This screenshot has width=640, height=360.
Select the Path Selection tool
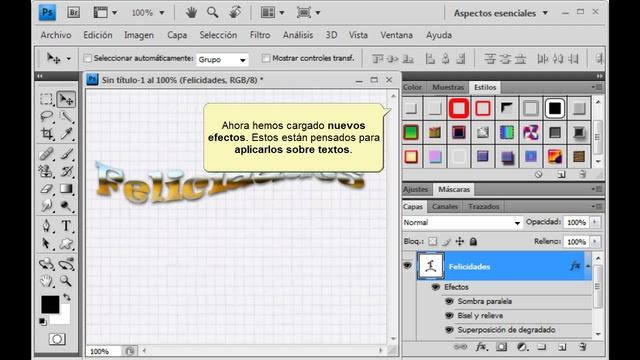[x=47, y=244]
